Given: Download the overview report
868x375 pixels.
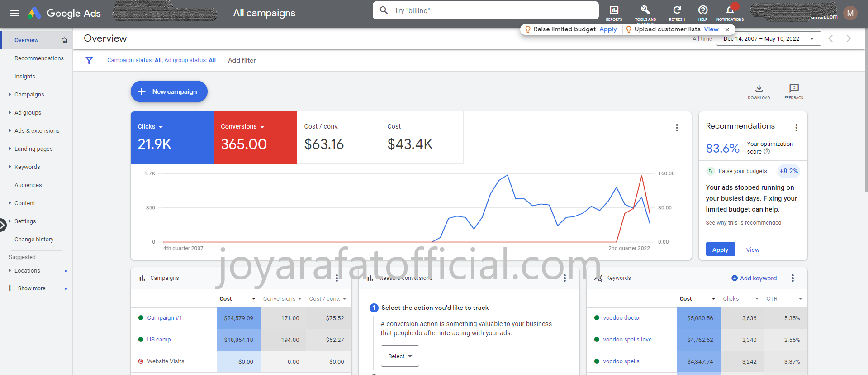Looking at the screenshot, I should pyautogui.click(x=759, y=91).
